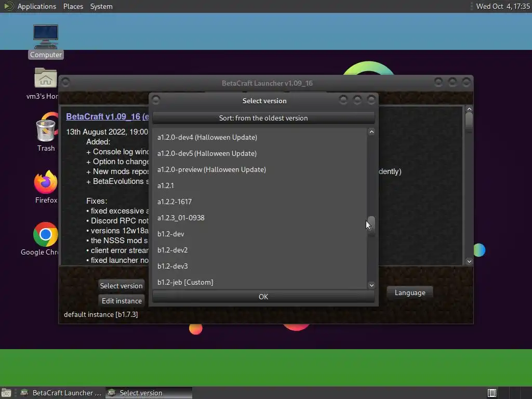The height and width of the screenshot is (399, 532).
Task: Click the launcher changelog scroll up arrow
Action: 469,109
